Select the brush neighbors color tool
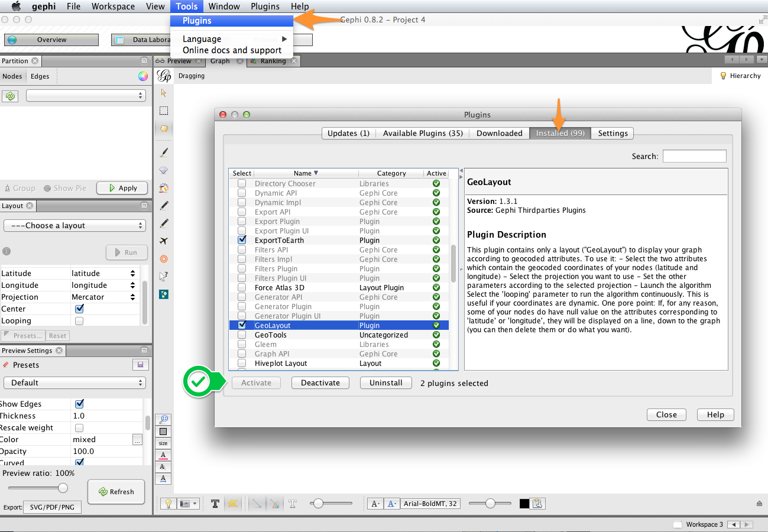768x532 pixels. coord(164,188)
